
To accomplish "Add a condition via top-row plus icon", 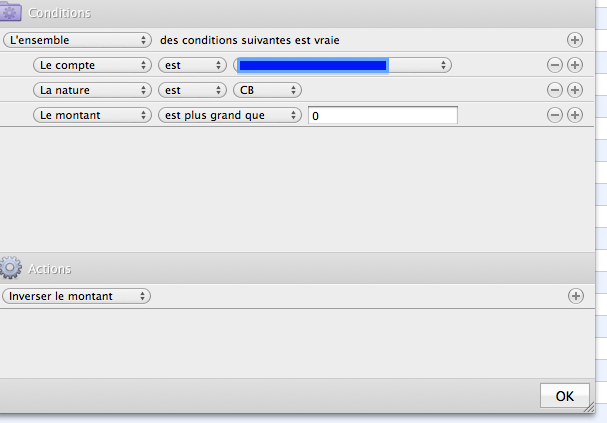I will pyautogui.click(x=575, y=40).
